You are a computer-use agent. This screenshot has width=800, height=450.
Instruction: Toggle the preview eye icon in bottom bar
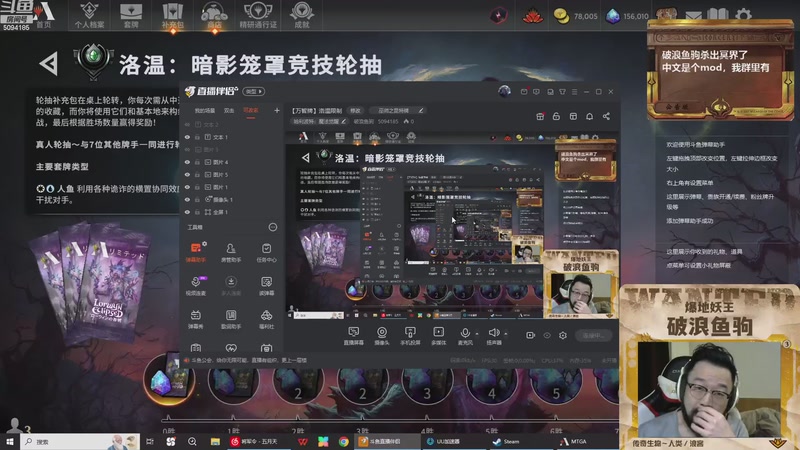tap(547, 335)
